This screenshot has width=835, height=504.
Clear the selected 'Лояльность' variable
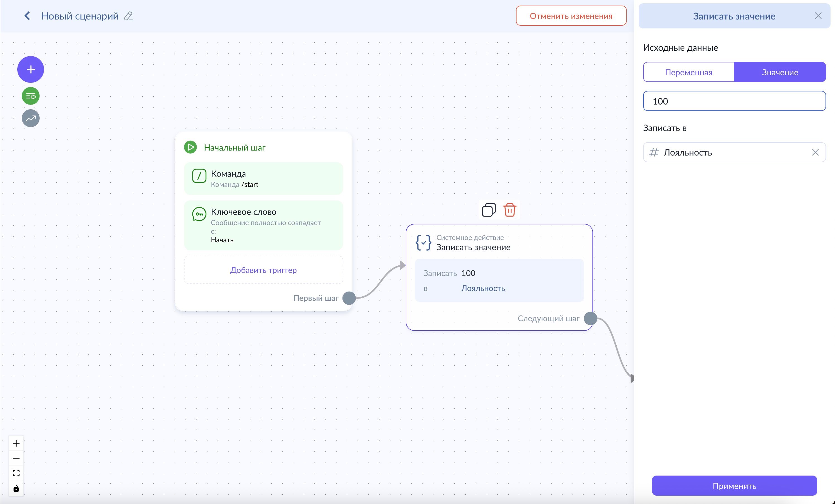[x=815, y=152]
